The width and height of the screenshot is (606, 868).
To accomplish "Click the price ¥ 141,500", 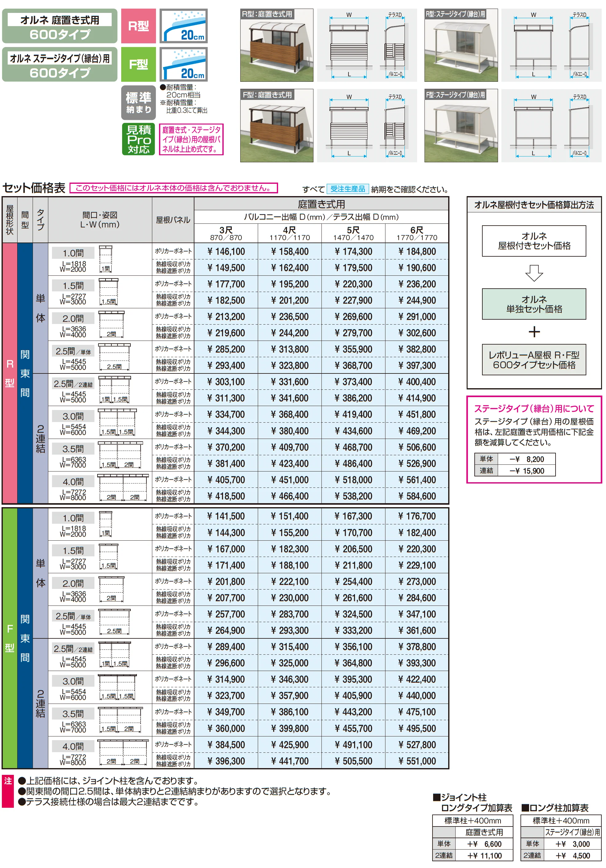I will [226, 516].
